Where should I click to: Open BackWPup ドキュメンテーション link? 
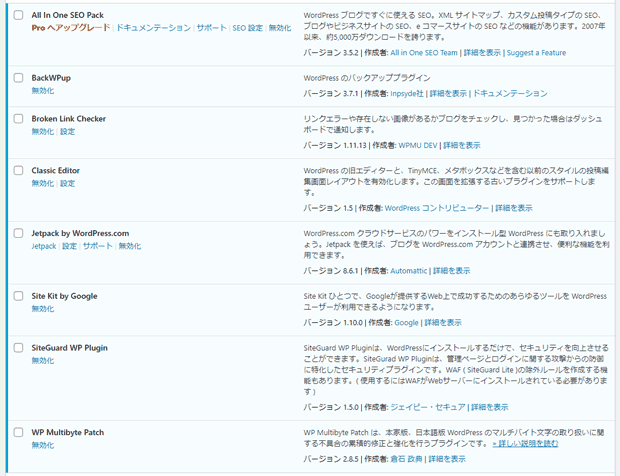(x=510, y=93)
